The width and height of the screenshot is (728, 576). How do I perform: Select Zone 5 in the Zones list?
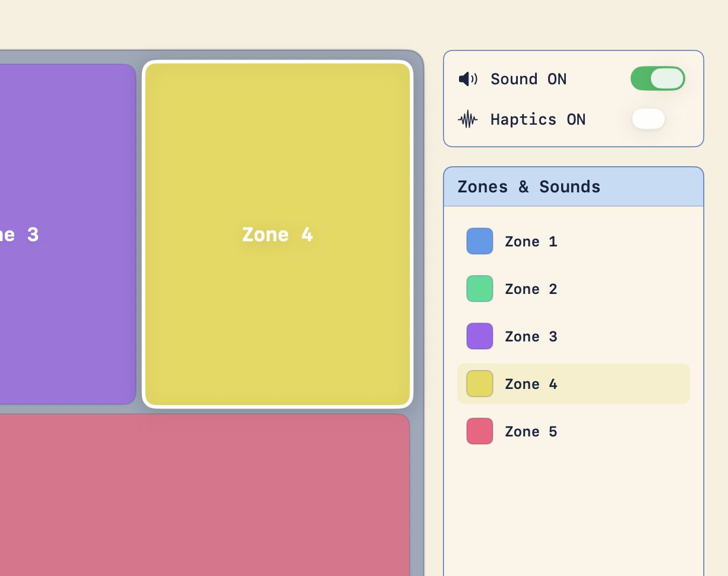point(574,431)
